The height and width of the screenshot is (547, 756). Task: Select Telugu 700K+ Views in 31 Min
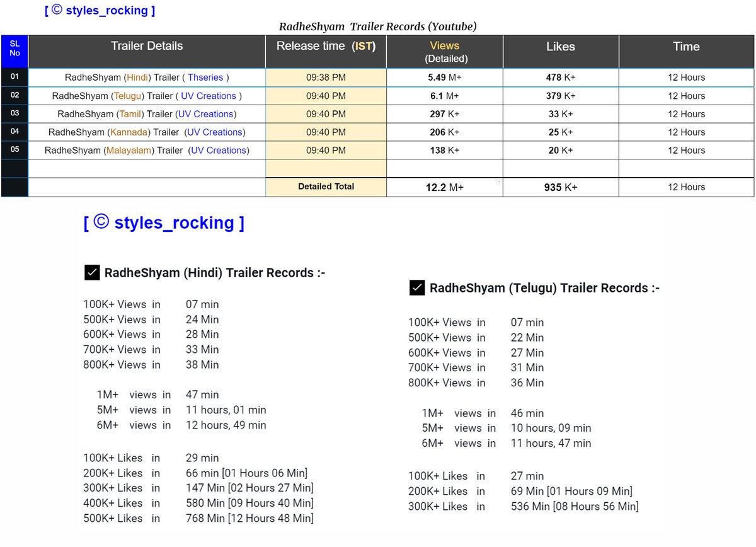coord(476,368)
